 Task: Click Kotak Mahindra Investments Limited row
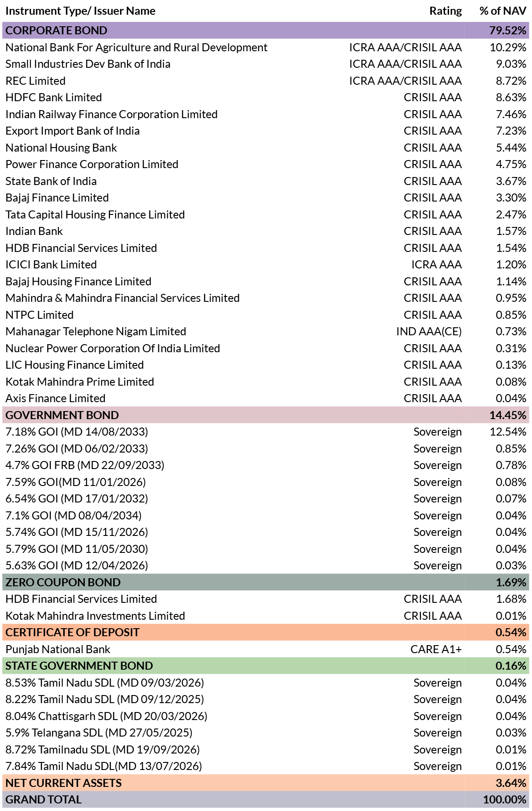pos(266,616)
